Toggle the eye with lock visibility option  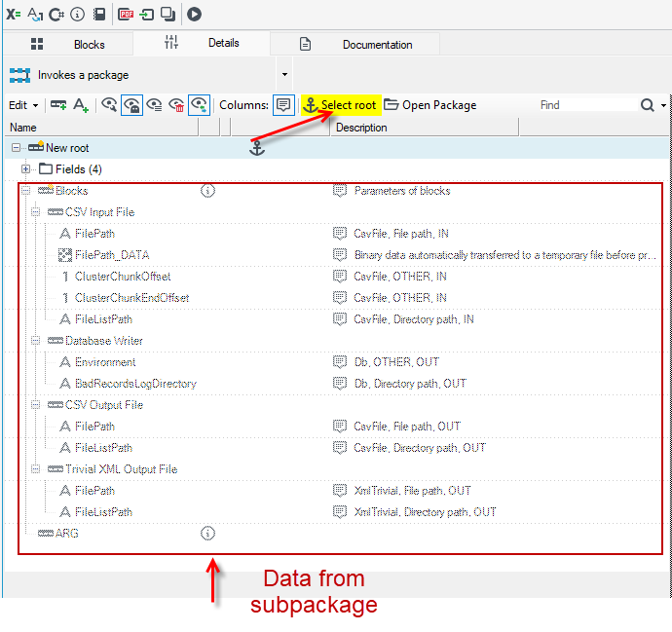(131, 105)
